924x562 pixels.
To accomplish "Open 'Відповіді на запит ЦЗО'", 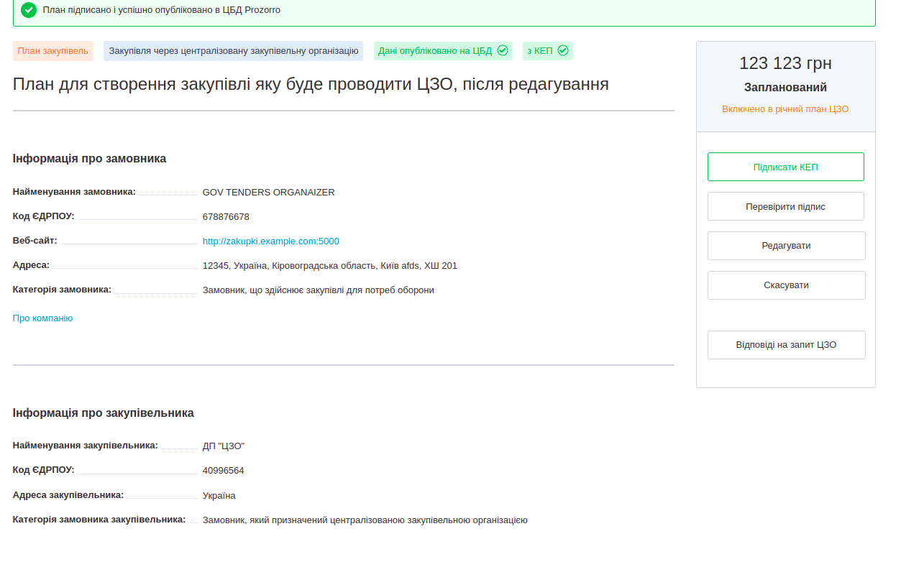I will (786, 345).
